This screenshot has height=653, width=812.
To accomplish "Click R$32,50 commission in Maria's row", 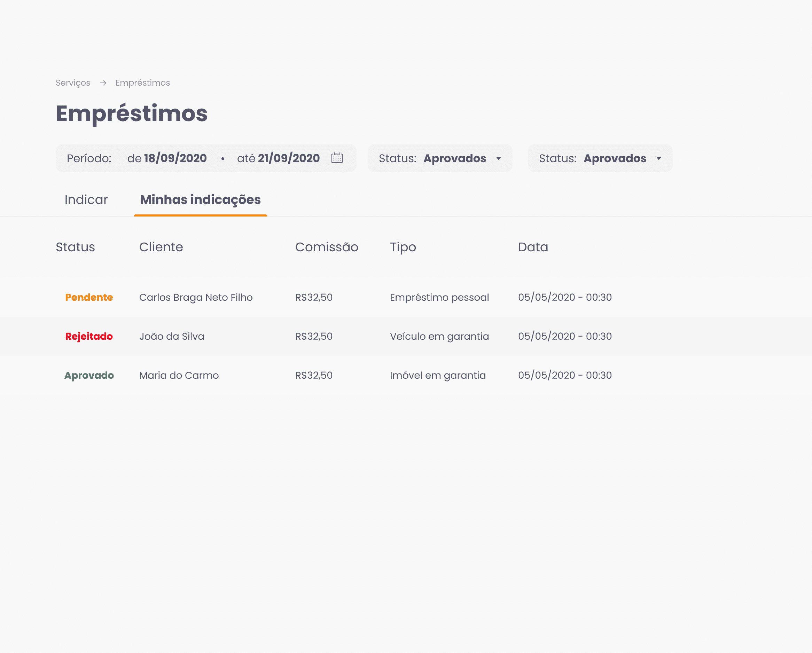I will [314, 376].
